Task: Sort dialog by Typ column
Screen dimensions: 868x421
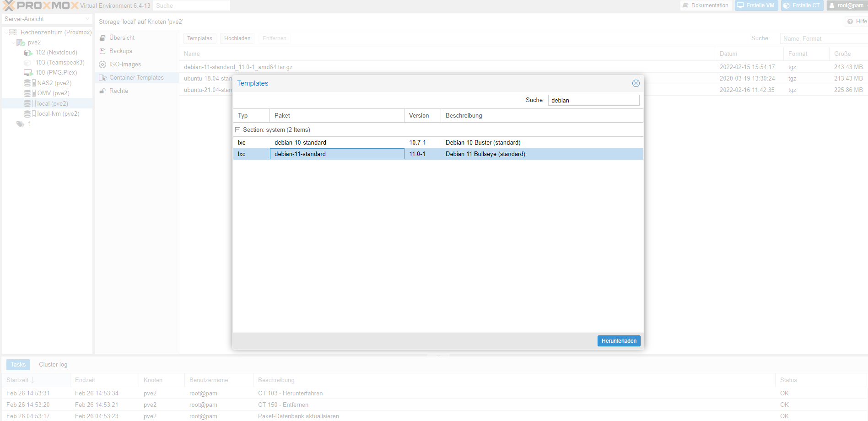Action: [251, 115]
